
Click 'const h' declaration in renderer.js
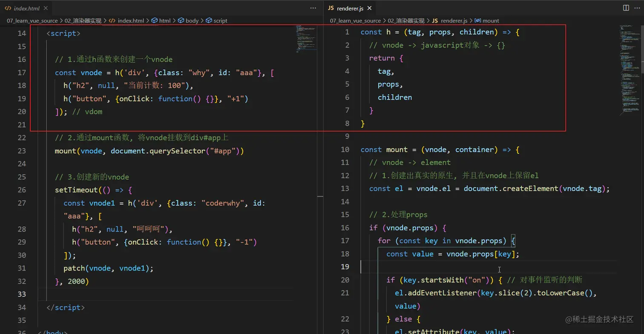coord(376,32)
